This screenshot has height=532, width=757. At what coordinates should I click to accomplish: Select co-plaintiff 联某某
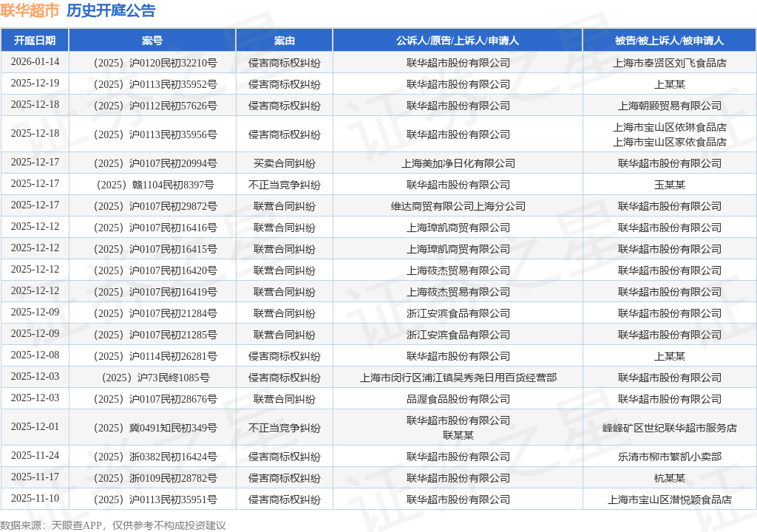point(458,435)
